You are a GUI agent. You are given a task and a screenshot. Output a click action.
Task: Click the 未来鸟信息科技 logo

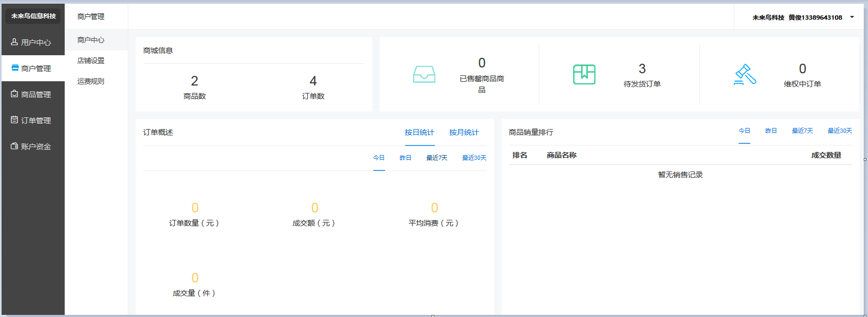click(x=33, y=16)
